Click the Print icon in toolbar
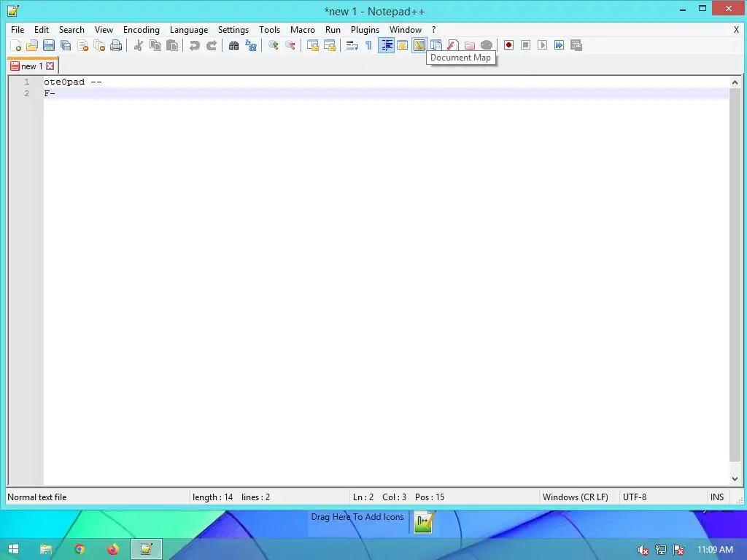747x560 pixels. click(116, 45)
